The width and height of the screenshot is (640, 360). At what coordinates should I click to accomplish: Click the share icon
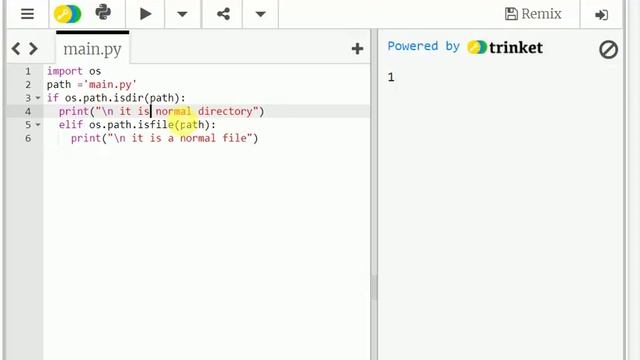point(223,14)
